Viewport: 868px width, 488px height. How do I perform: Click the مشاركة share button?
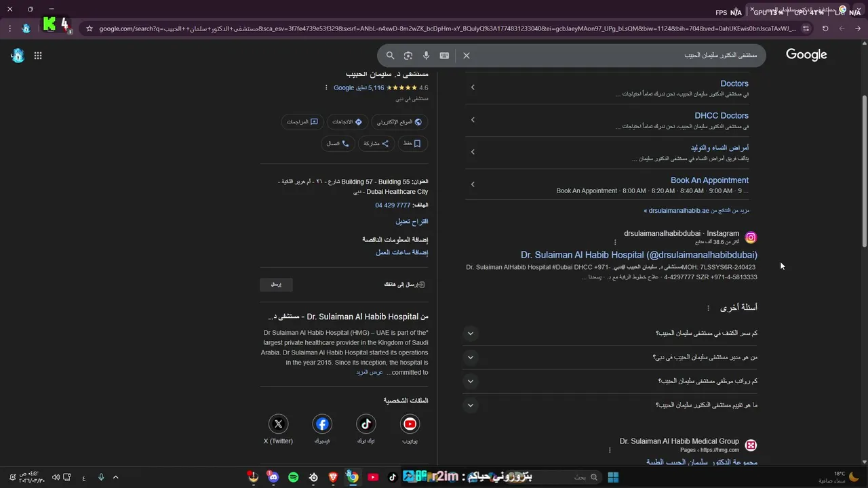point(376,144)
